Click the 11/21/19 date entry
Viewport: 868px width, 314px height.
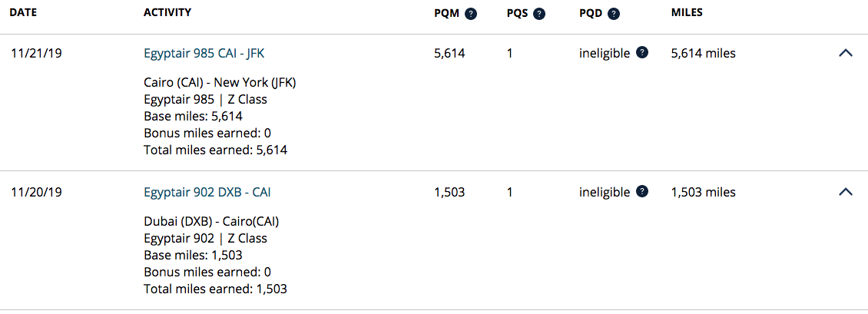(36, 54)
